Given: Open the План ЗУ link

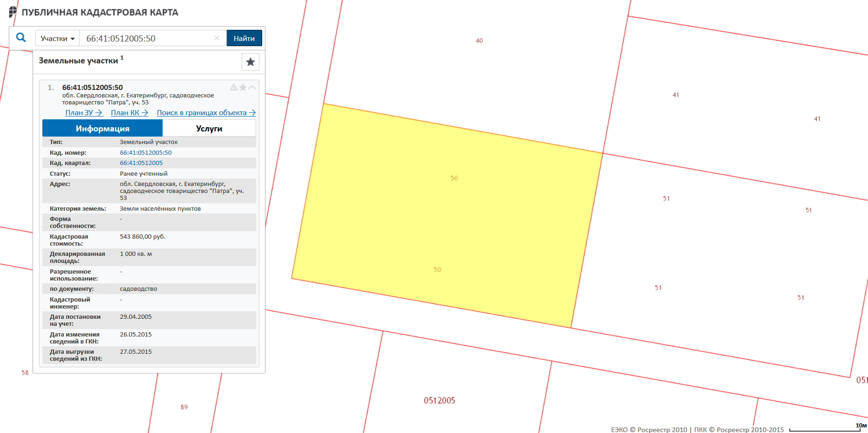Looking at the screenshot, I should [x=83, y=113].
